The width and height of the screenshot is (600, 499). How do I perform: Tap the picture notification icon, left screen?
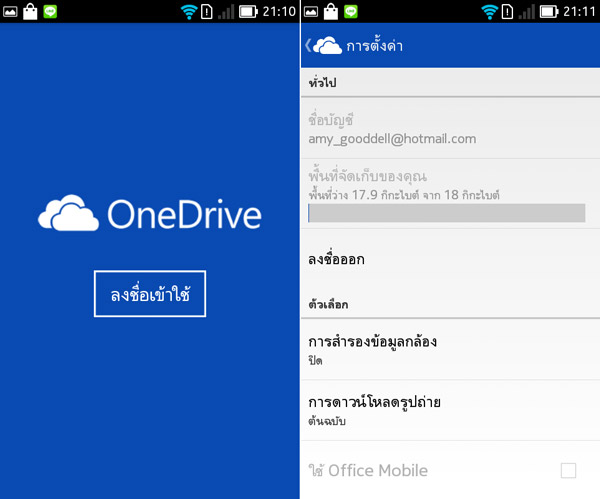point(10,12)
